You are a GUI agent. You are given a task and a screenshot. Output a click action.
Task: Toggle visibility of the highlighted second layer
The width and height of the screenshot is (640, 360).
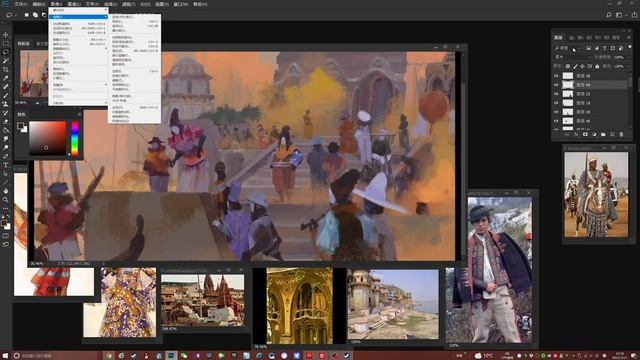click(x=556, y=85)
